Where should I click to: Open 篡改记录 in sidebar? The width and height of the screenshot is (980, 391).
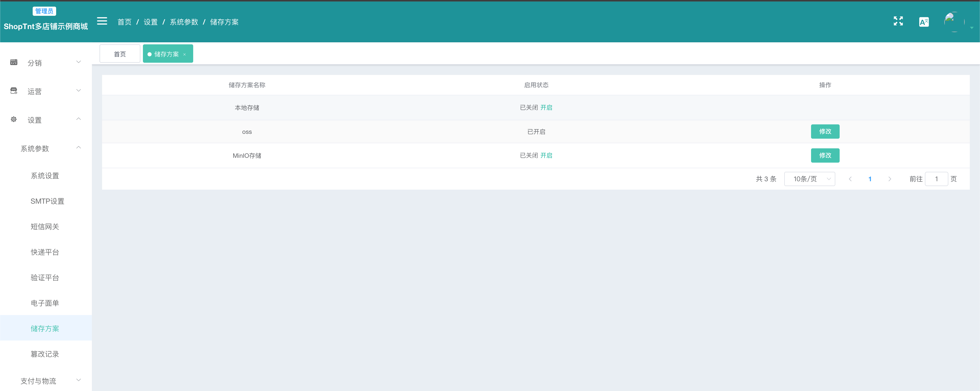[x=45, y=354]
